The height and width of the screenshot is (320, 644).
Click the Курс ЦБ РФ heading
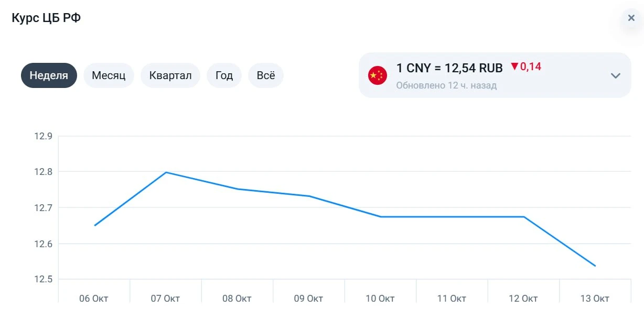tap(46, 18)
